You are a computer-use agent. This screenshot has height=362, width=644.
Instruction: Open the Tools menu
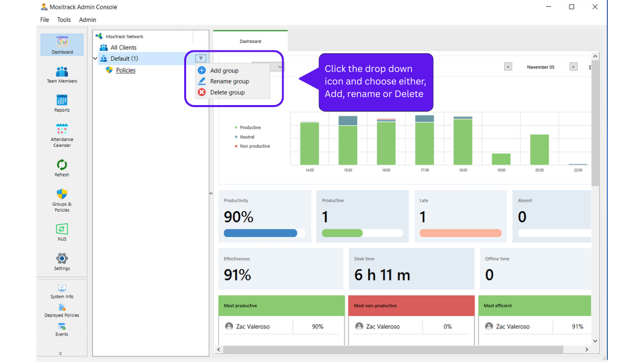pyautogui.click(x=64, y=20)
